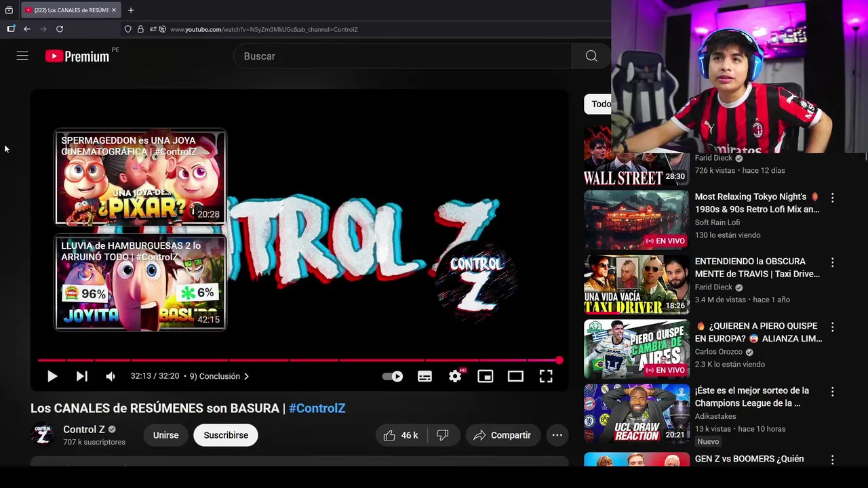The width and height of the screenshot is (868, 488).
Task: Click the blocked-autoplay icon in the address bar
Action: 162,29
